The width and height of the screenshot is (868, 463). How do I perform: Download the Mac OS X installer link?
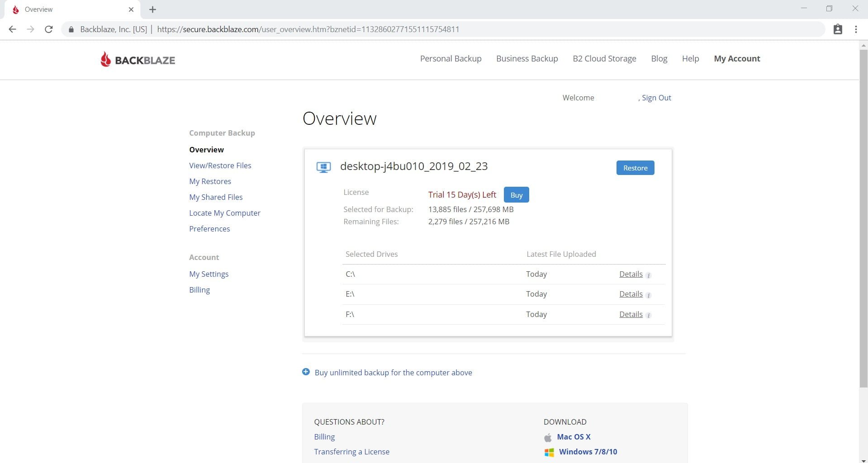click(x=574, y=437)
